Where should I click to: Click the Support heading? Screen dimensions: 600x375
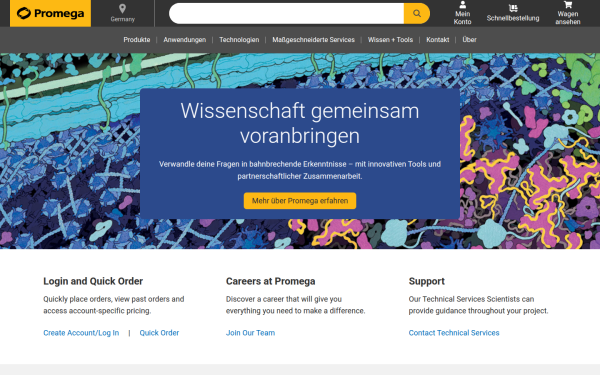[427, 281]
